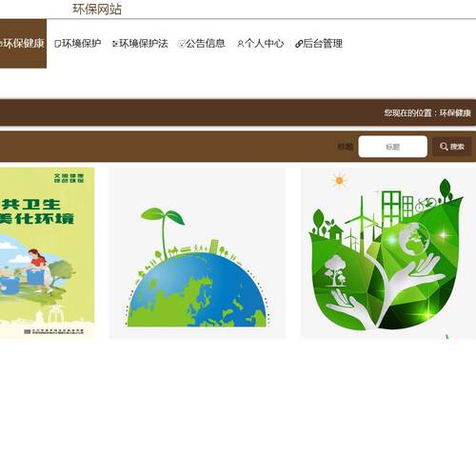Click the 标题 search input field
This screenshot has width=476, height=476.
click(x=392, y=147)
